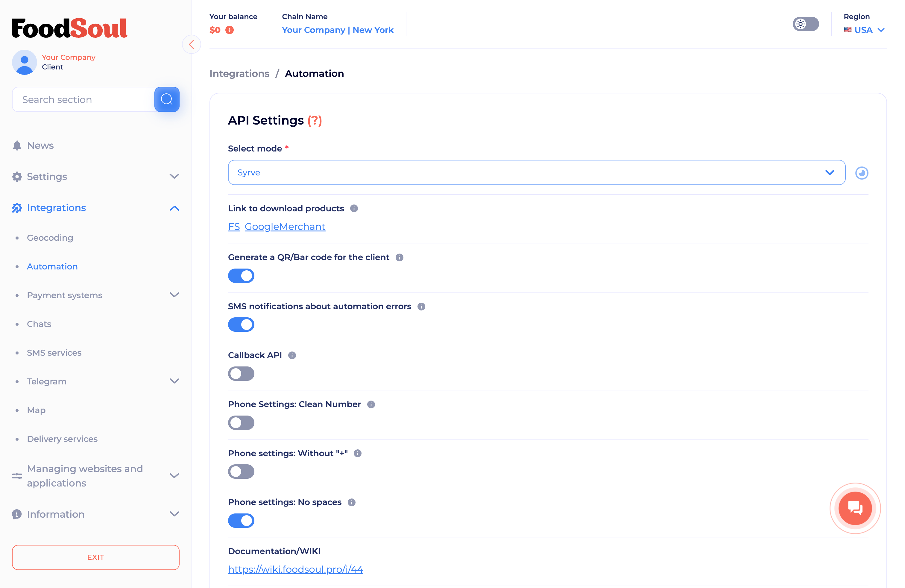Open the Region USA dropdown
905x588 pixels.
pos(864,30)
